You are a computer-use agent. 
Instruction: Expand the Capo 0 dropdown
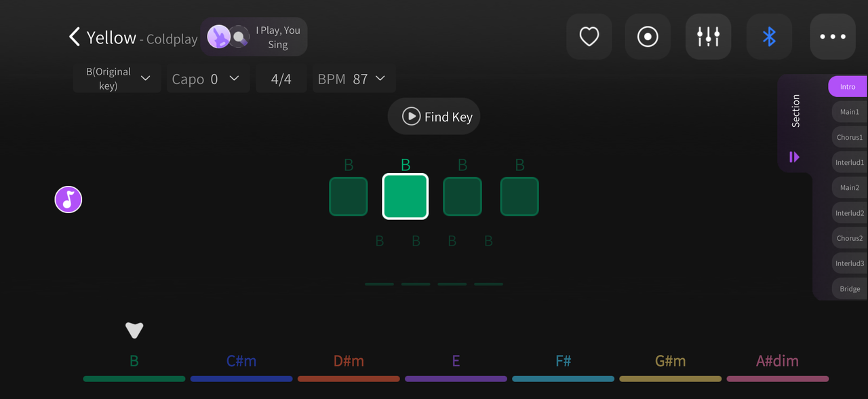208,79
